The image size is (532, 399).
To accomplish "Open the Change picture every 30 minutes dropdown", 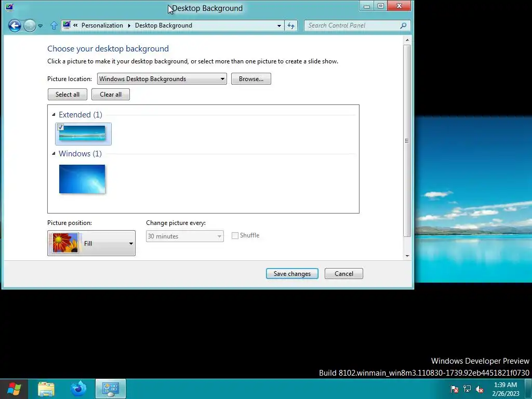I will pos(185,236).
